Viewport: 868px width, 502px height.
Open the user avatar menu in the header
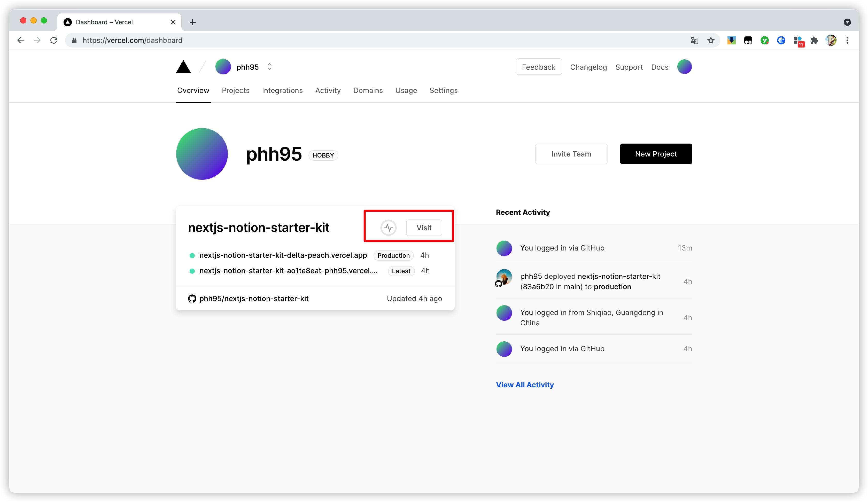(684, 67)
